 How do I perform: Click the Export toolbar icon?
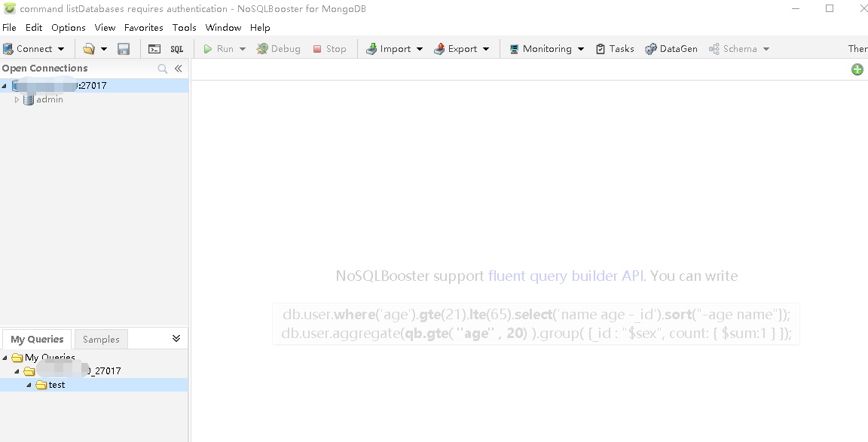click(x=439, y=49)
